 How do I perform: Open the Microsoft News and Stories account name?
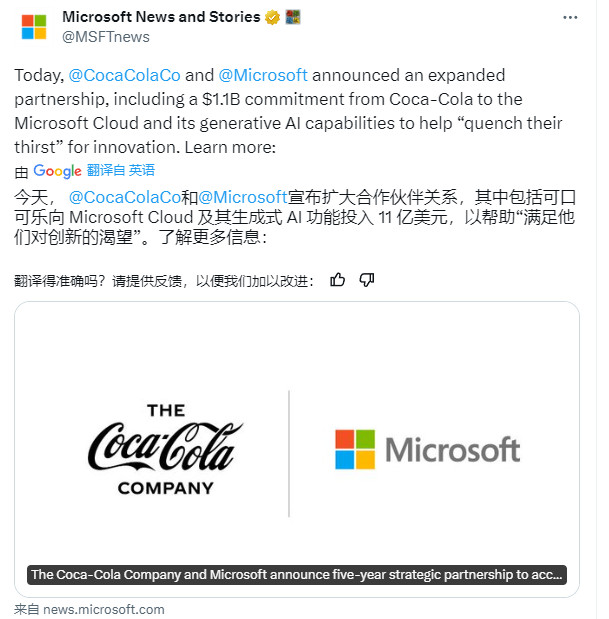(161, 17)
